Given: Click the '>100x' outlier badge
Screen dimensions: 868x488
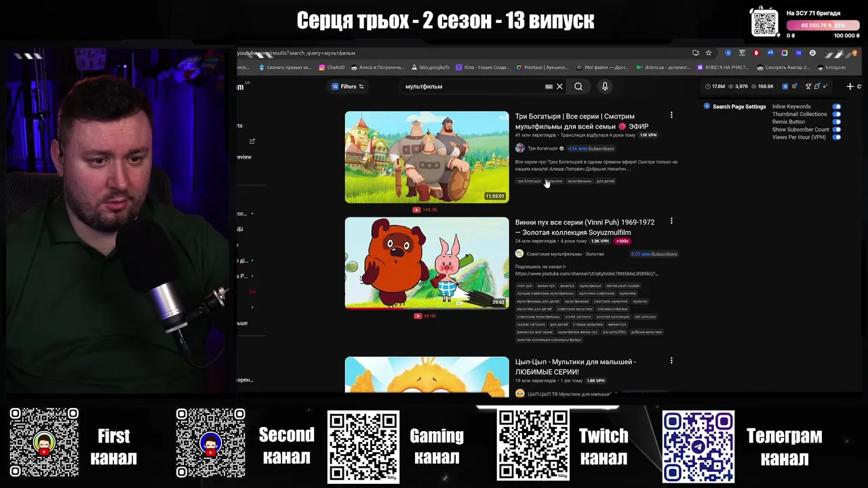Looking at the screenshot, I should click(622, 241).
